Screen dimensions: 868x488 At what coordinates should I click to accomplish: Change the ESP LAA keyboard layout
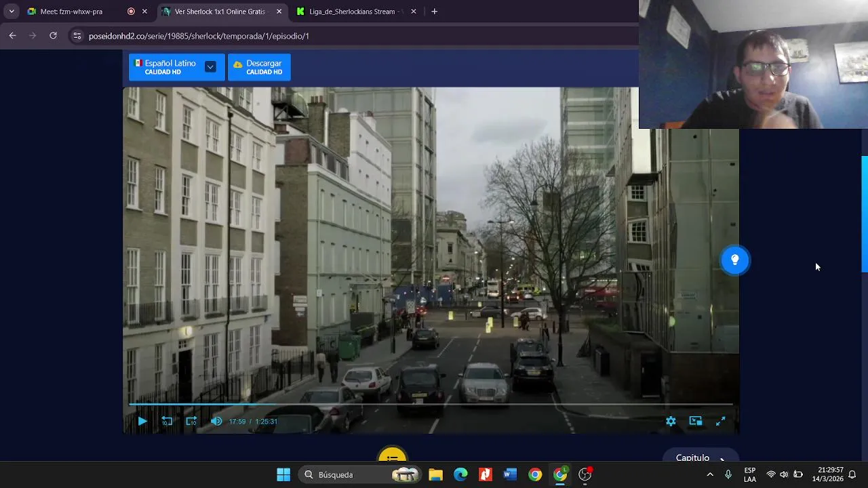[750, 474]
